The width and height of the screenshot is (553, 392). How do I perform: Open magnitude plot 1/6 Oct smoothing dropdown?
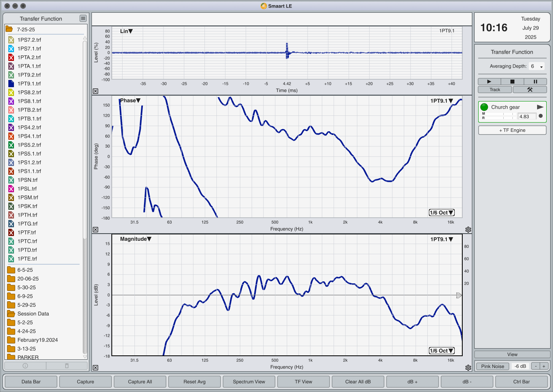pyautogui.click(x=442, y=351)
